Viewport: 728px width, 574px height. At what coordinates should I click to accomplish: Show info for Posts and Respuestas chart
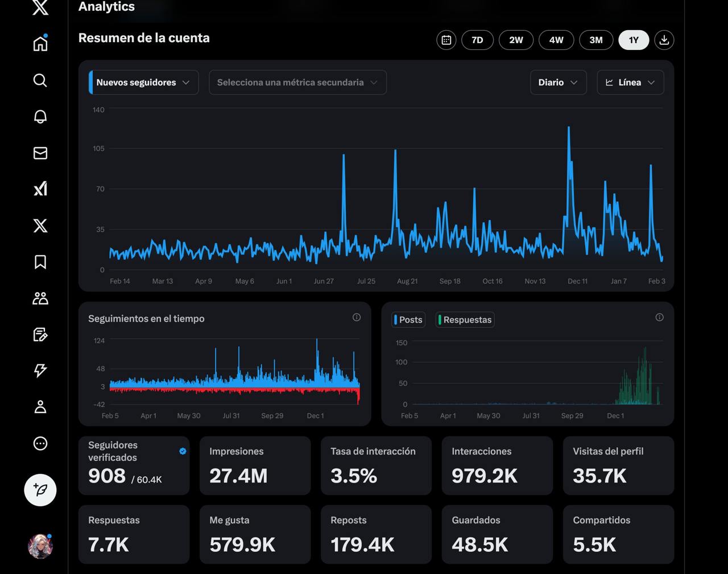(660, 318)
